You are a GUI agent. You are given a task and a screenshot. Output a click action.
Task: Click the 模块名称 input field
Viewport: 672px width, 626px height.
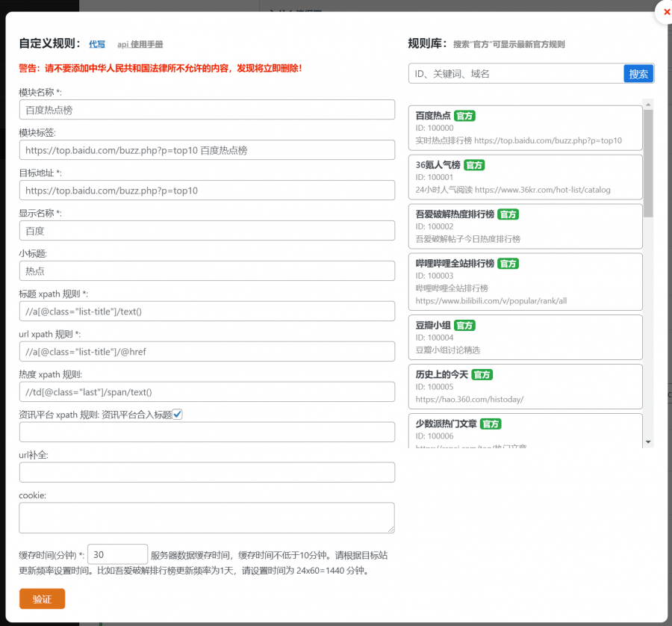tap(207, 109)
